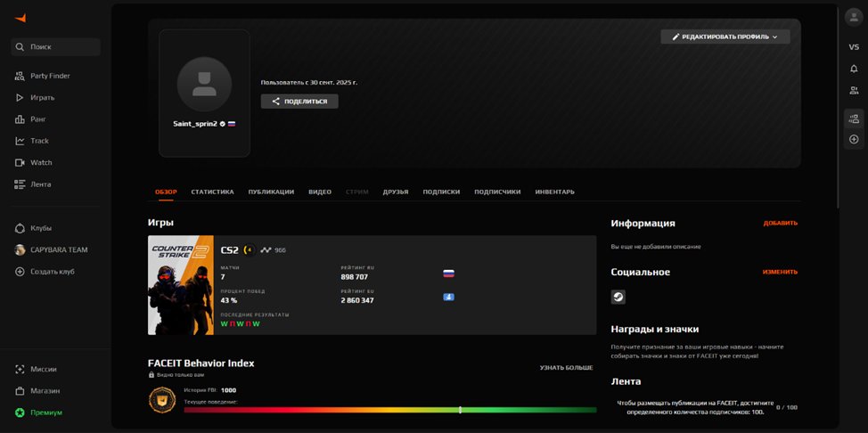Expand the Редактировать профиль dropdown
The width and height of the screenshot is (868, 433).
[x=725, y=37]
